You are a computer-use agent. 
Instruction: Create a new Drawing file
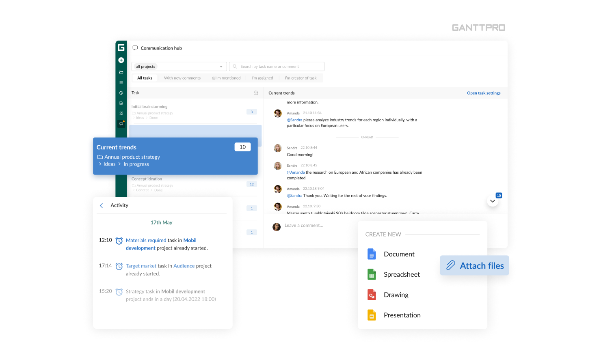click(x=396, y=295)
